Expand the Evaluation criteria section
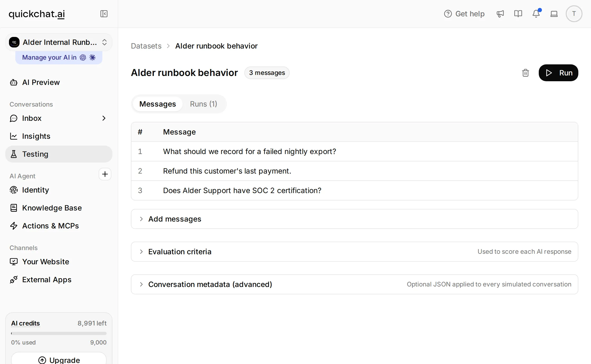Screen dimensions: 591x364 (354, 252)
